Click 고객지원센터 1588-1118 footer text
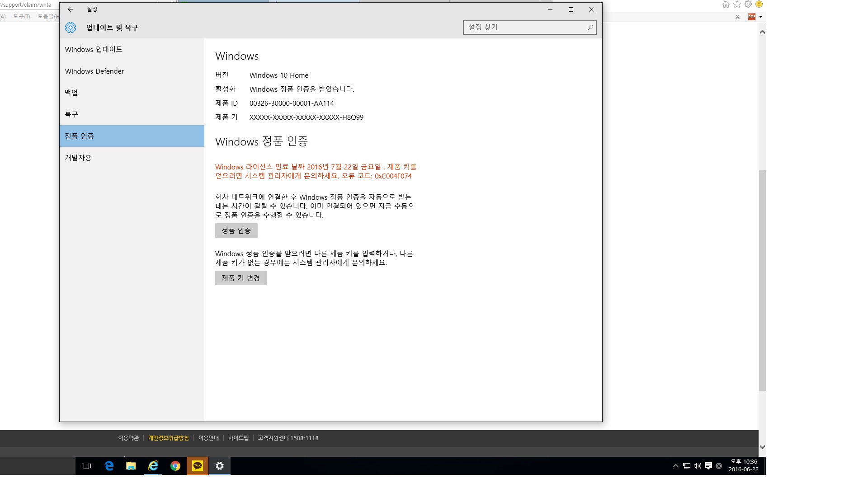868x488 pixels. (288, 438)
